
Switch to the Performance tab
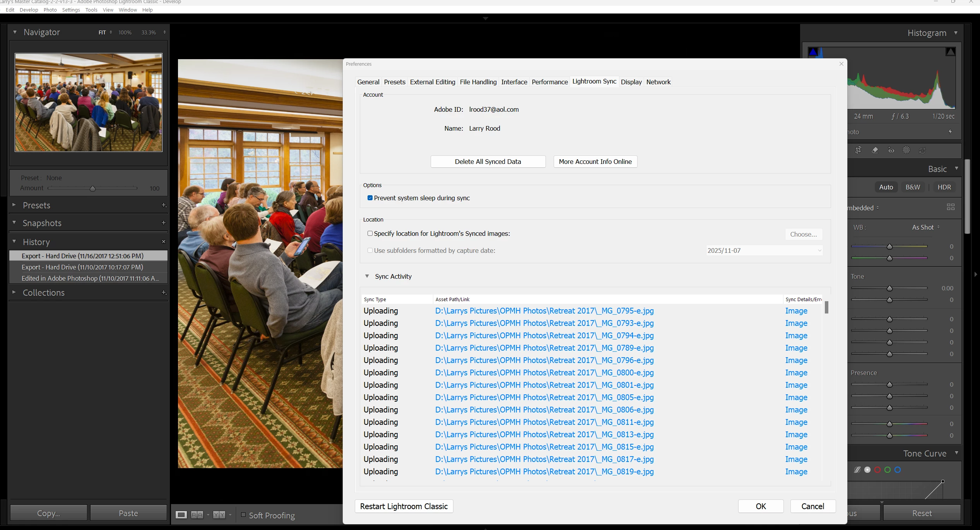549,82
